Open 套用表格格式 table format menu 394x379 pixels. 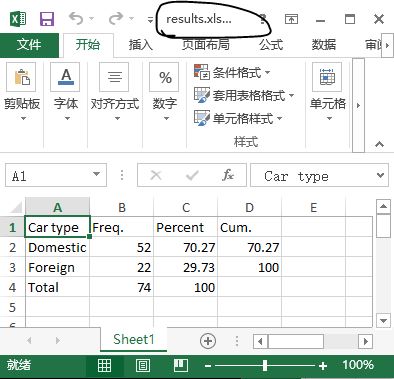point(244,95)
